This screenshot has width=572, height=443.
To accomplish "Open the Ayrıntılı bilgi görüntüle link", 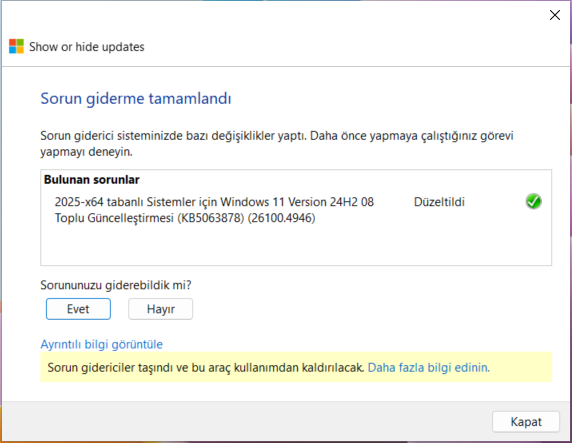I will pos(101,344).
